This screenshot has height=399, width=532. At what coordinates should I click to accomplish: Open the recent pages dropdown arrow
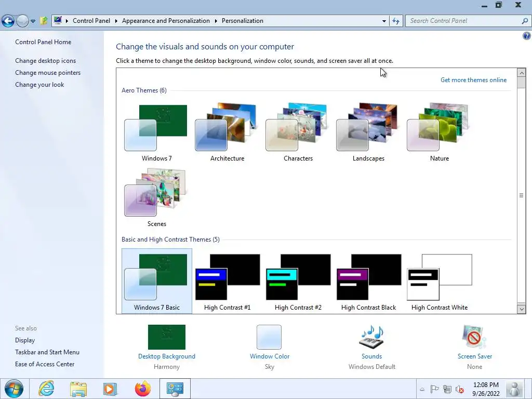33,21
